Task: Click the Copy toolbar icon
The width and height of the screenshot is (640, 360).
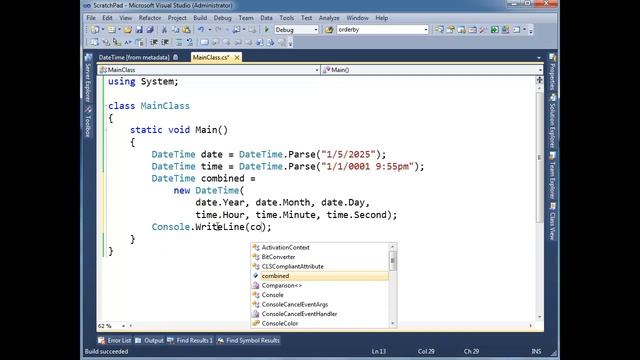Action: 175,30
